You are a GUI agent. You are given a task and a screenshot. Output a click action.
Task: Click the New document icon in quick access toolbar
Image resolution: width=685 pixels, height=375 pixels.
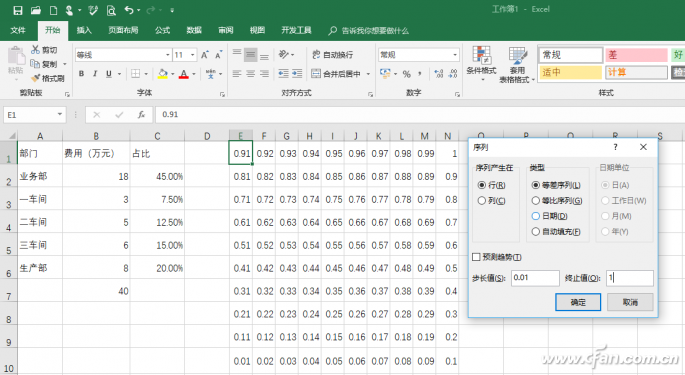(53, 10)
